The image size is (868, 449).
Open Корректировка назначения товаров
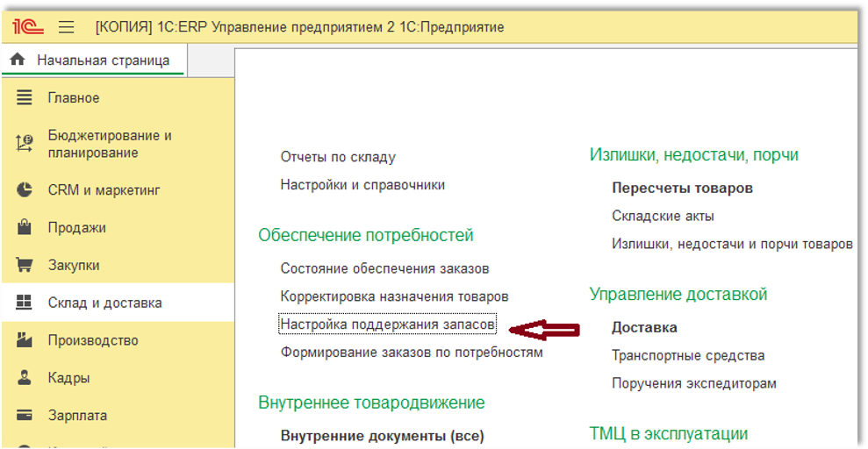(x=394, y=297)
